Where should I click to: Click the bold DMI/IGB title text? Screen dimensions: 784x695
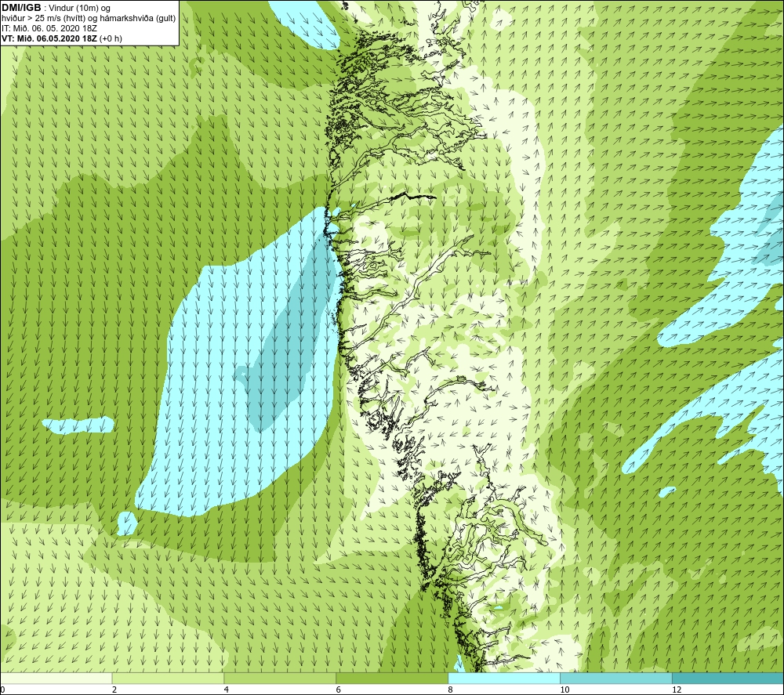tap(21, 8)
